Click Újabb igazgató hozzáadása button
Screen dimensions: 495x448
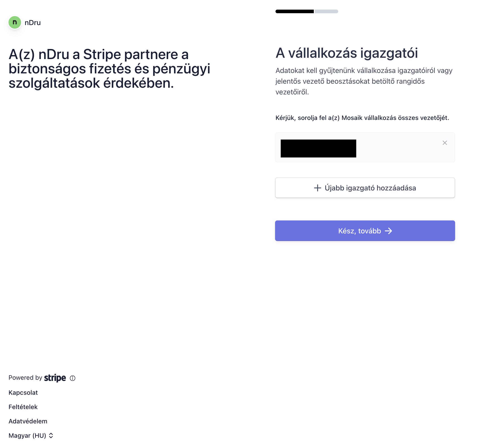click(x=365, y=187)
